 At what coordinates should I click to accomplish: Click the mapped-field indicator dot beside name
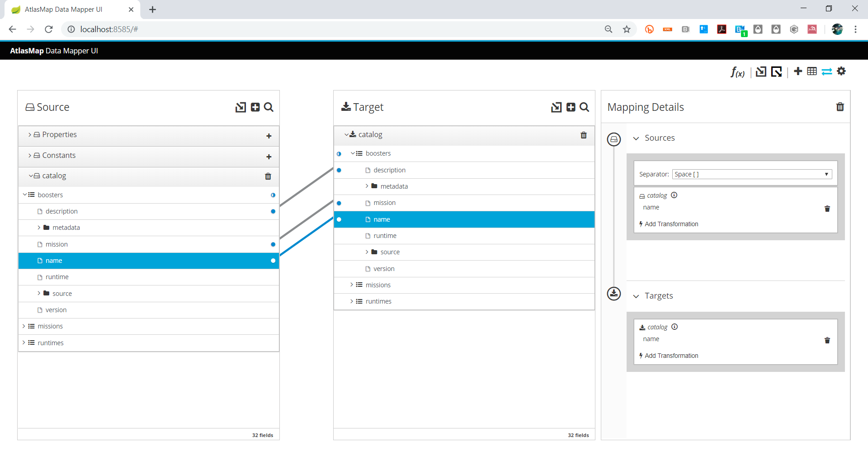[273, 261]
